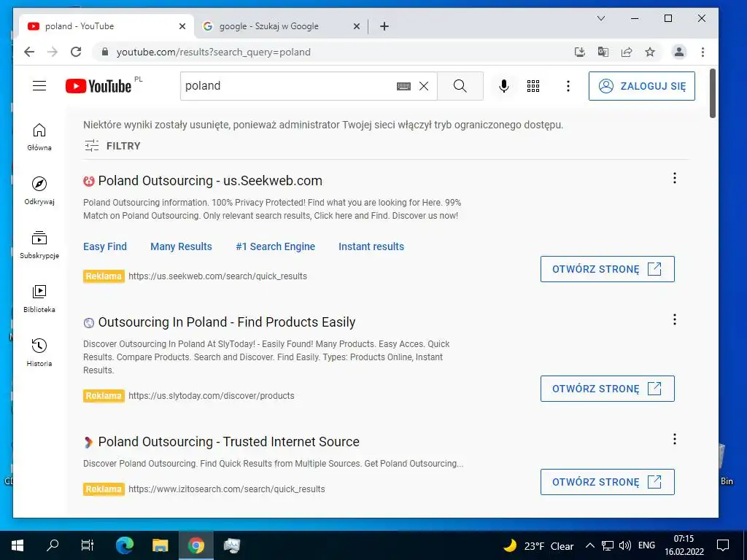Click the us.slytoday.com/discover/products URL text
The width and height of the screenshot is (747, 560).
212,396
